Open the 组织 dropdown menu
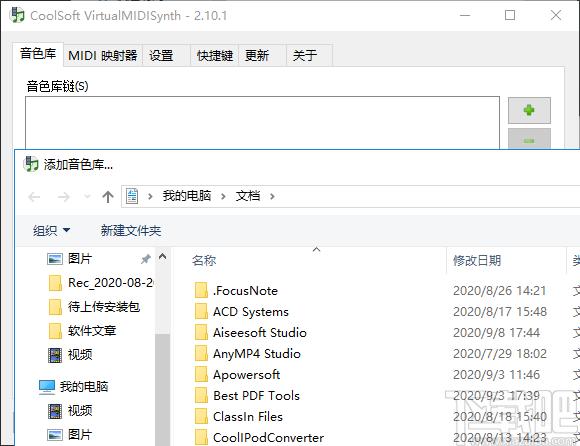580x446 pixels. 51,231
